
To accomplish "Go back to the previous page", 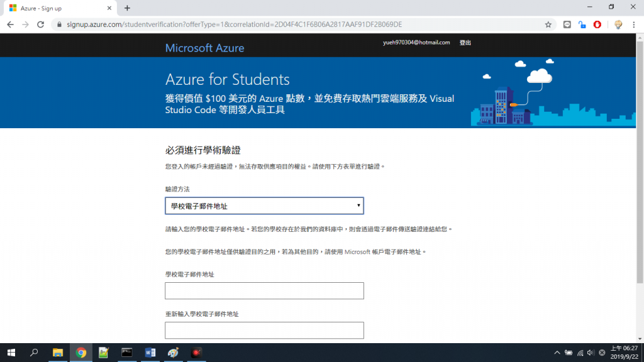I will 10,25.
